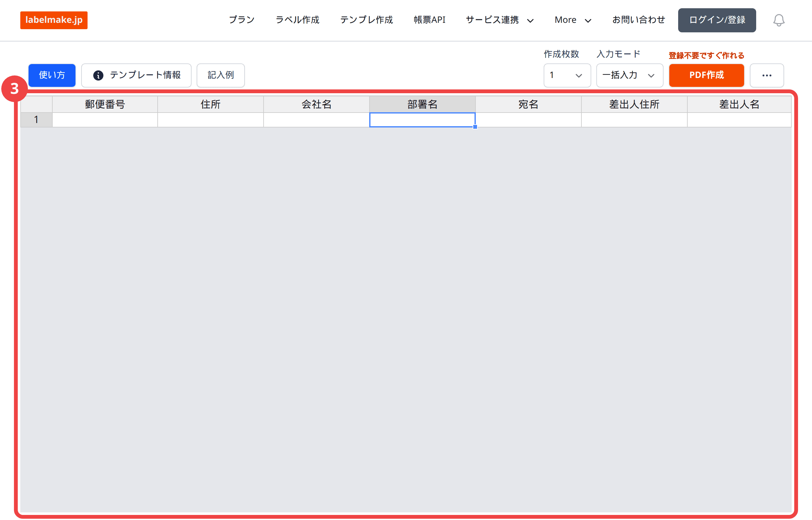Open the three-dots more options button
This screenshot has width=812, height=520.
click(767, 75)
